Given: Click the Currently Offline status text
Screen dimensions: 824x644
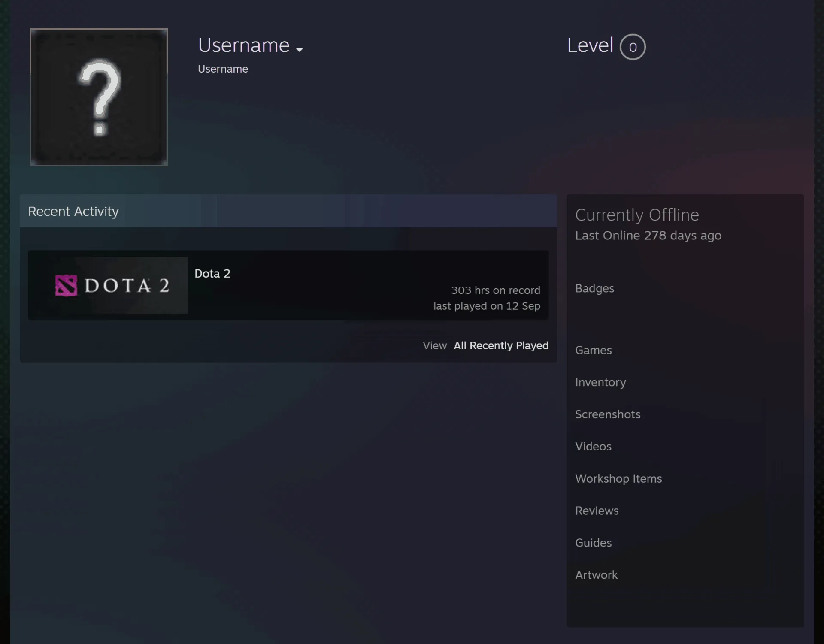Looking at the screenshot, I should (637, 215).
